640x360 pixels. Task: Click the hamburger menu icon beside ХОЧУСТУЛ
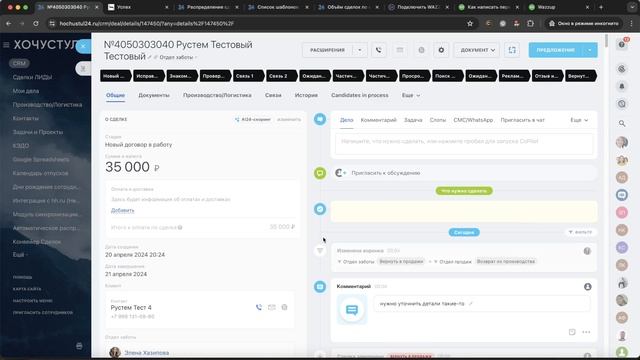click(x=6, y=45)
